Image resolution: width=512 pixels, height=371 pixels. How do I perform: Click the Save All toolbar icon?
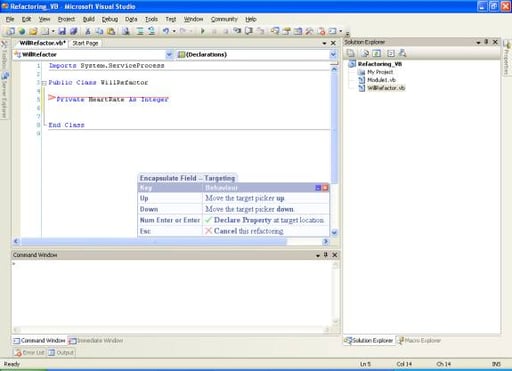click(73, 31)
